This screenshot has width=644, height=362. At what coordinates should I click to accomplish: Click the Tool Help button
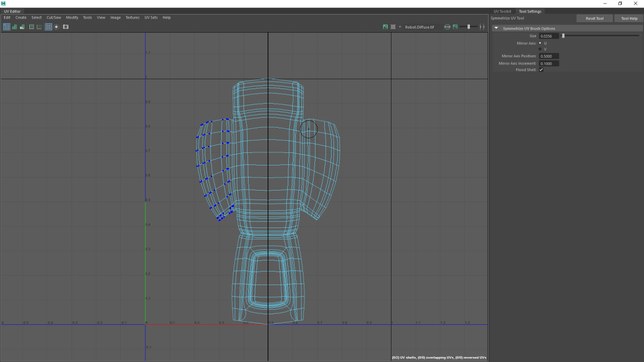[629, 18]
